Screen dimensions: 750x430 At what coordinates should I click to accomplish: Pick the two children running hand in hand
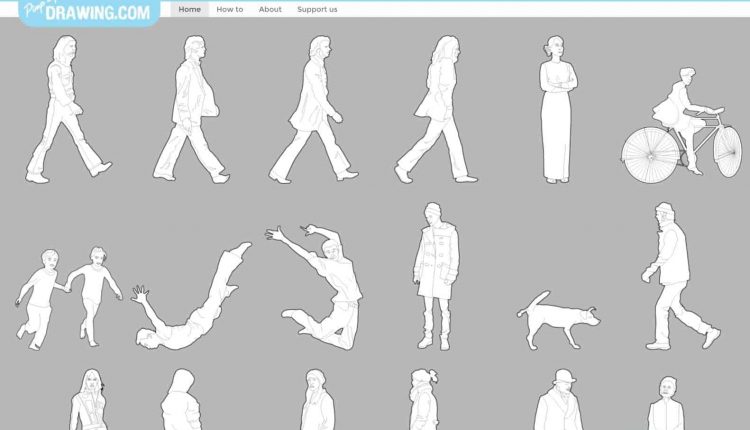click(x=68, y=295)
